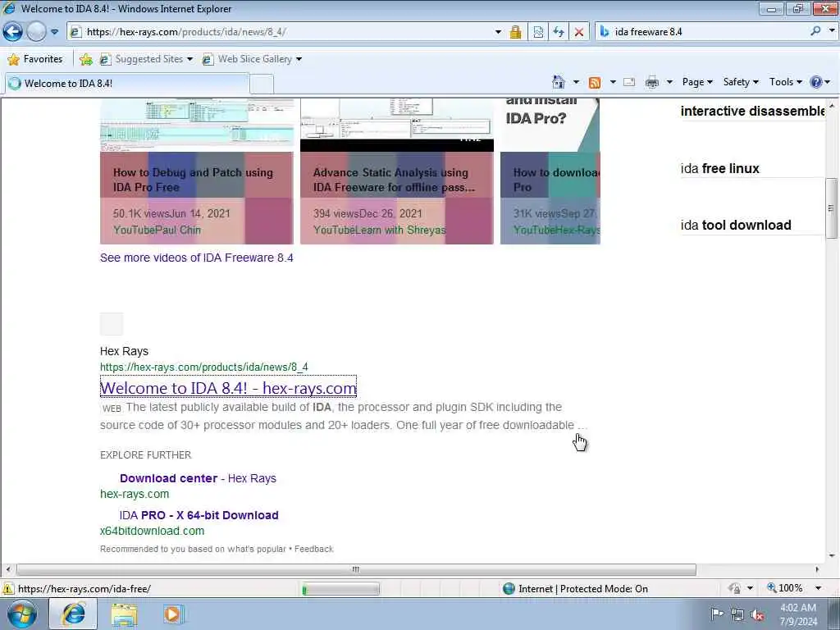Expand the feeds dropdown arrow

coord(612,82)
